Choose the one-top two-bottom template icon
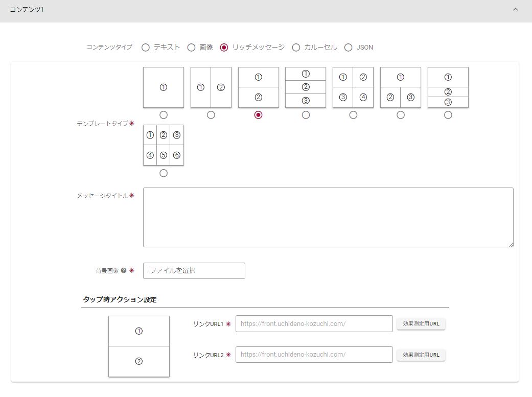This screenshot has height=397, width=532. coord(401,87)
